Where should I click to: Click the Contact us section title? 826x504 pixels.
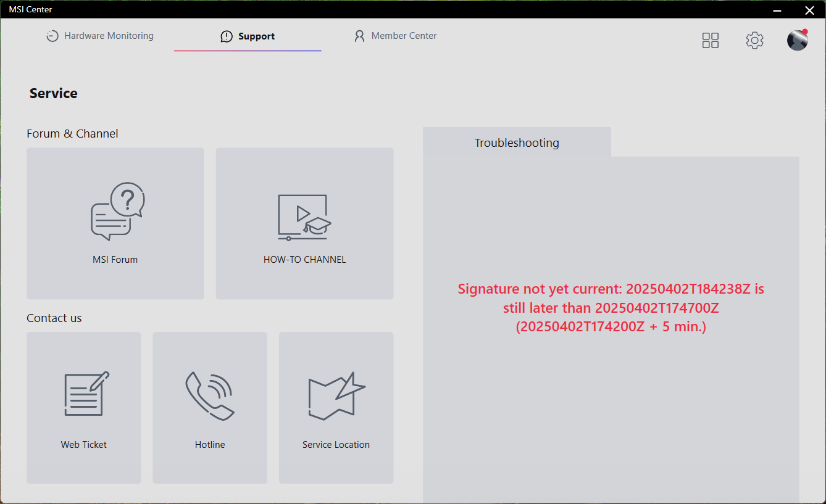pyautogui.click(x=54, y=318)
